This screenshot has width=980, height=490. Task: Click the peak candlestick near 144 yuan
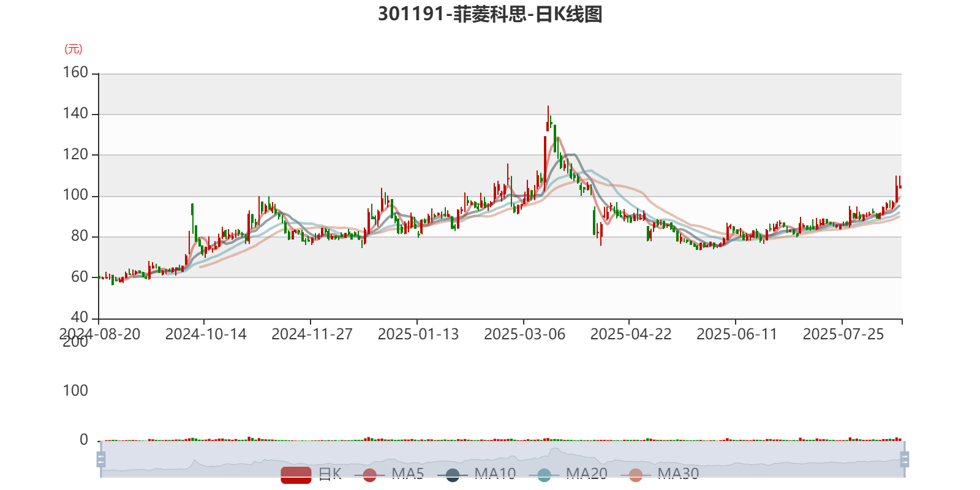click(x=548, y=118)
